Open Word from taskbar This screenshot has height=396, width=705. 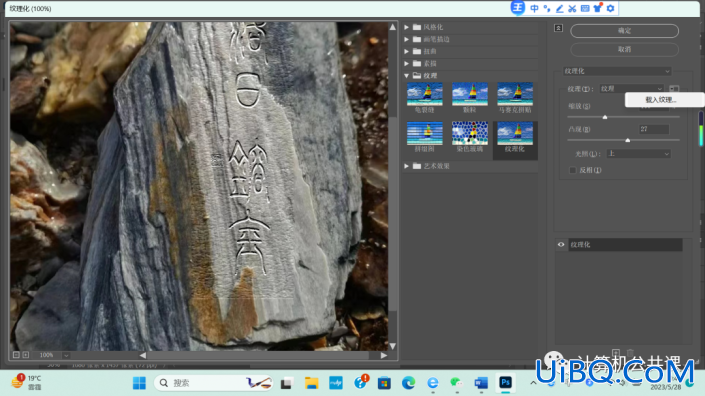tap(481, 383)
